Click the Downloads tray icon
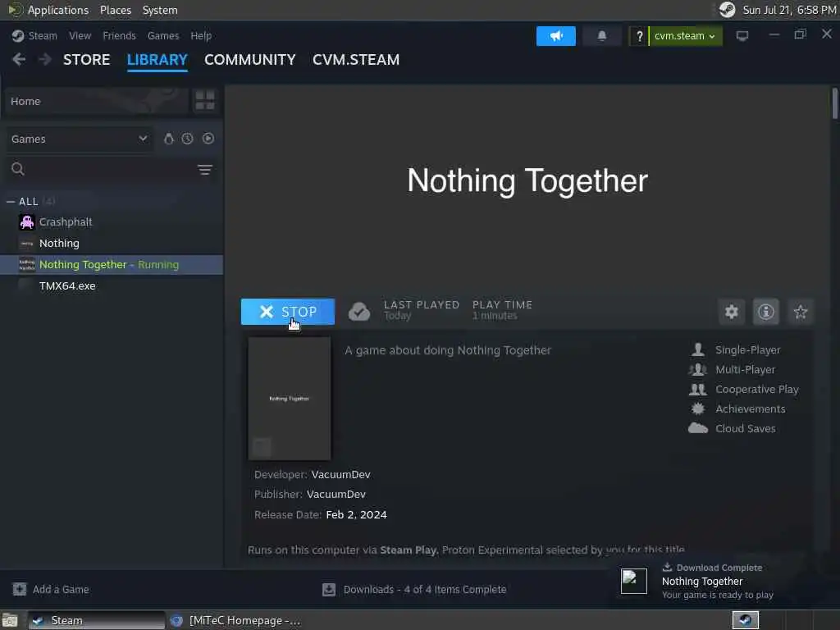Screen dimensions: 840x630 point(328,589)
